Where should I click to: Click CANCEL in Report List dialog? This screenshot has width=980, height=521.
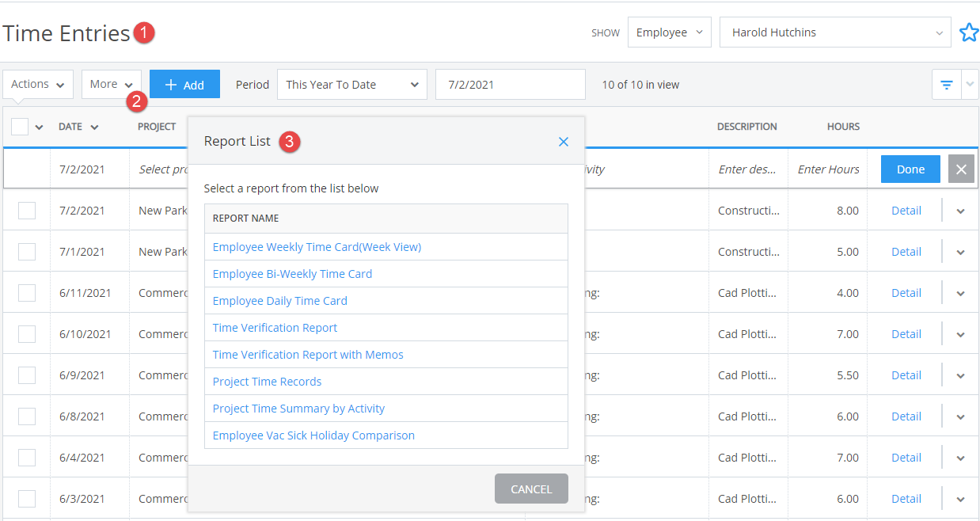(x=531, y=489)
